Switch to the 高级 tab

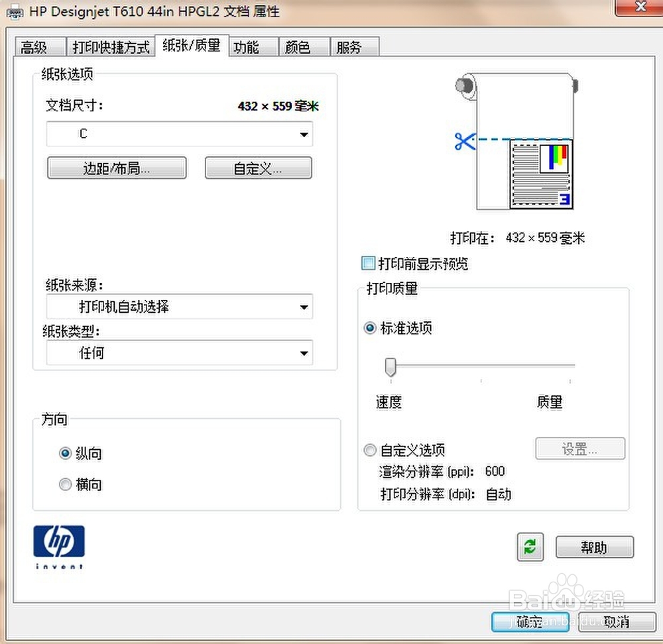pos(40,47)
